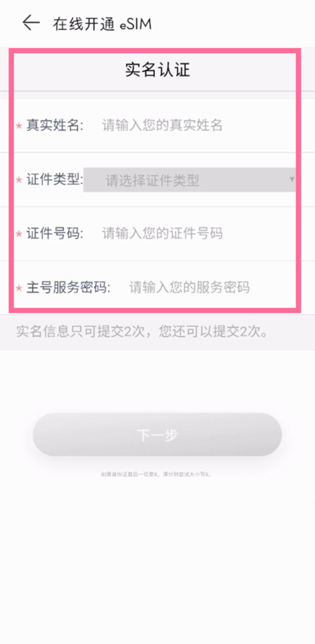Tap the '在线开通 eSIM' page title
Screen dimensions: 315x644
(102, 24)
